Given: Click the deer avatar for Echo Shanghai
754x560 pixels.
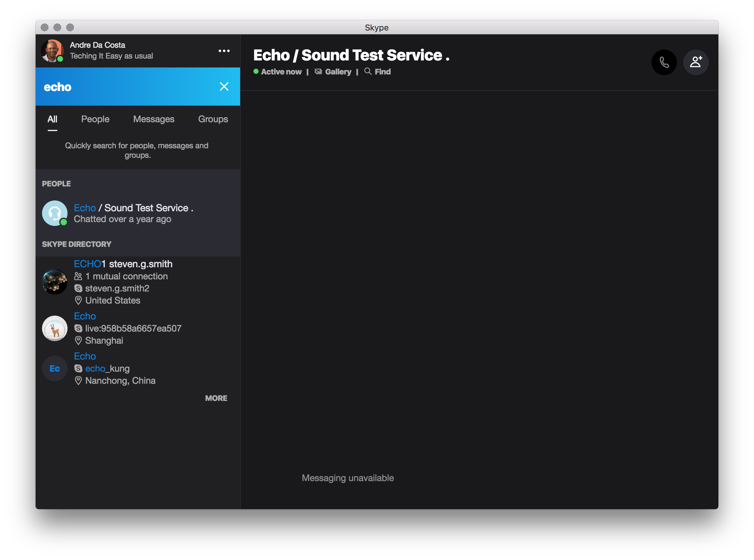Looking at the screenshot, I should [55, 328].
